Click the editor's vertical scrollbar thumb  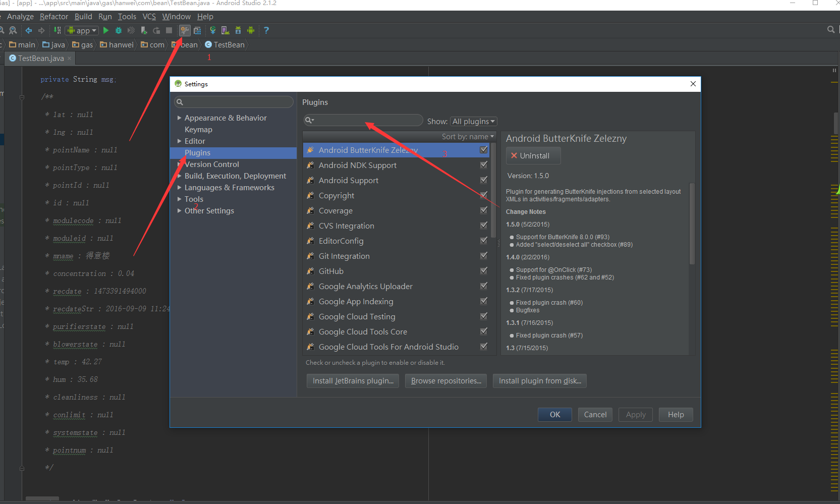(835, 123)
